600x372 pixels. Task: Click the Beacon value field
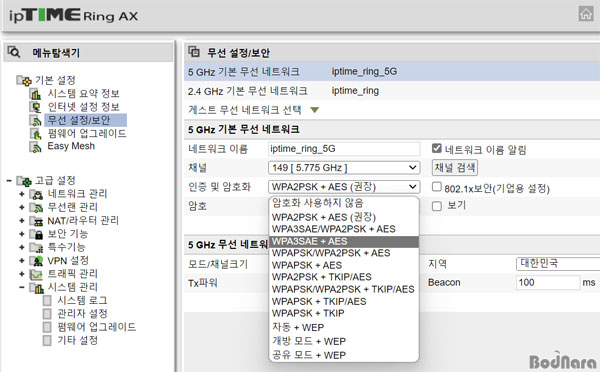[x=548, y=282]
